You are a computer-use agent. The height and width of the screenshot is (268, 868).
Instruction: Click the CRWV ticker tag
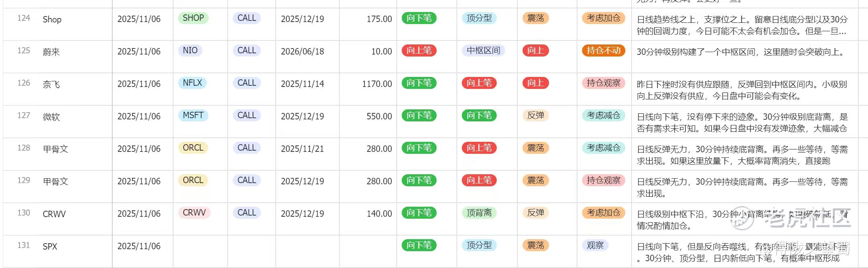coord(194,213)
